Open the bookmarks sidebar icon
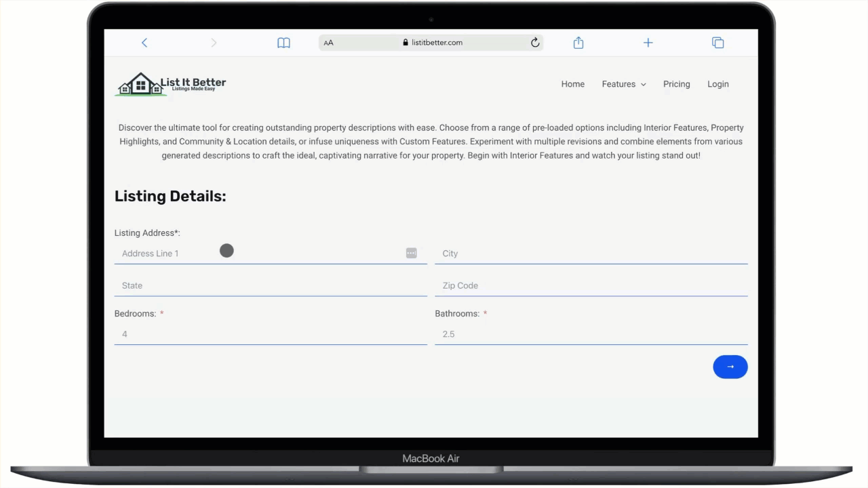The height and width of the screenshot is (488, 868). tap(283, 42)
